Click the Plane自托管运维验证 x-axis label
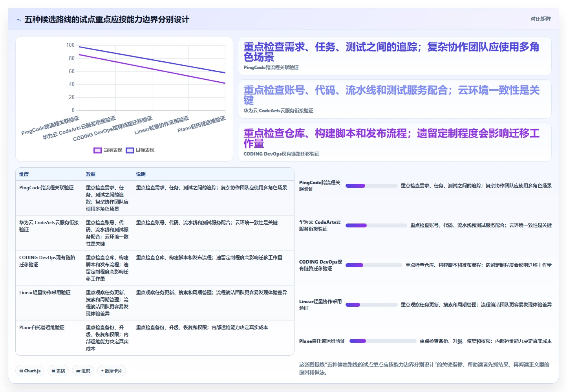The image size is (567, 392). click(202, 124)
